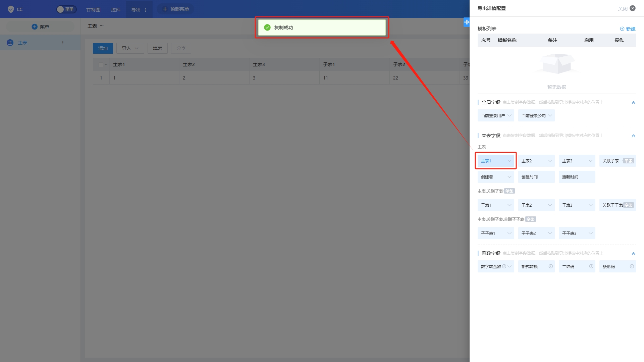
Task: Copy the 关联子表 单条 field
Action: pos(618,161)
